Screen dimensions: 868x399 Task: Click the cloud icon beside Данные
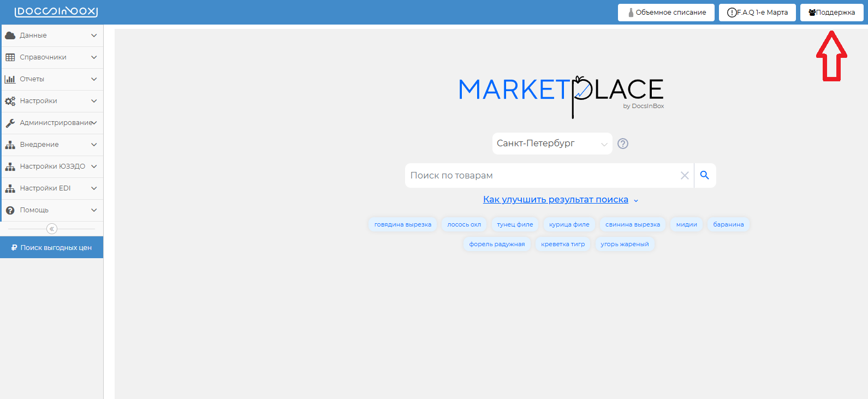10,35
